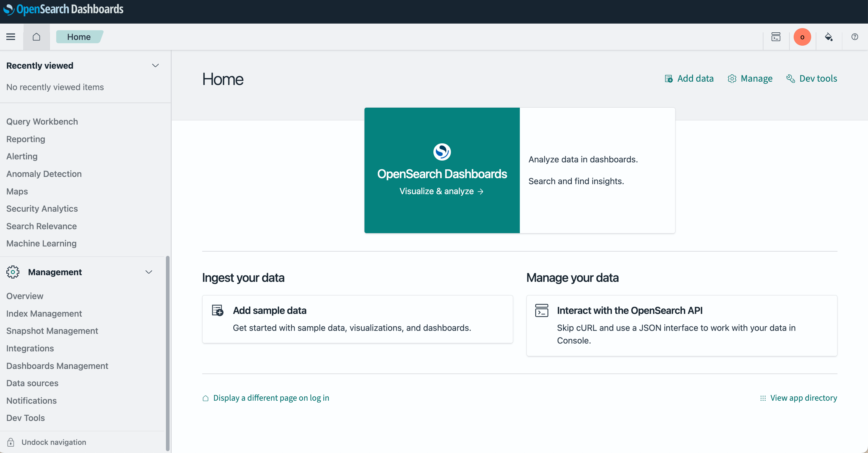Click the paint bucket appearance icon
This screenshot has height=453, width=868.
(829, 37)
